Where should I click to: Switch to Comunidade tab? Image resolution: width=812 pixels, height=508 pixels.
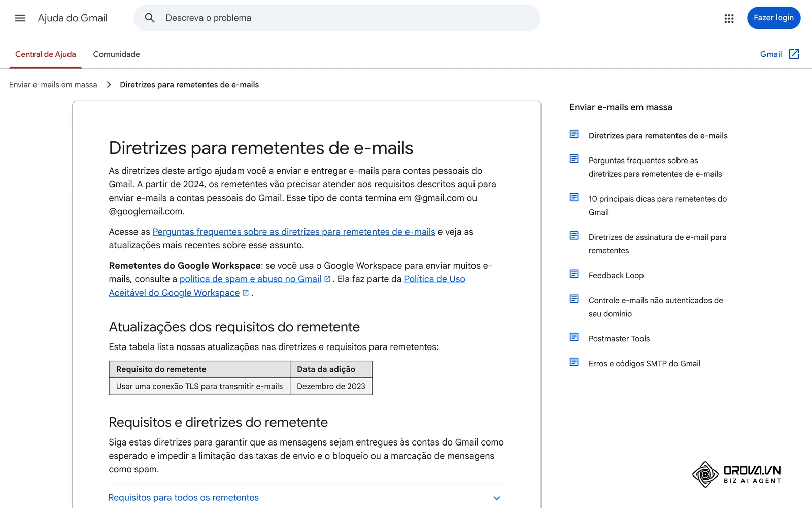[116, 54]
